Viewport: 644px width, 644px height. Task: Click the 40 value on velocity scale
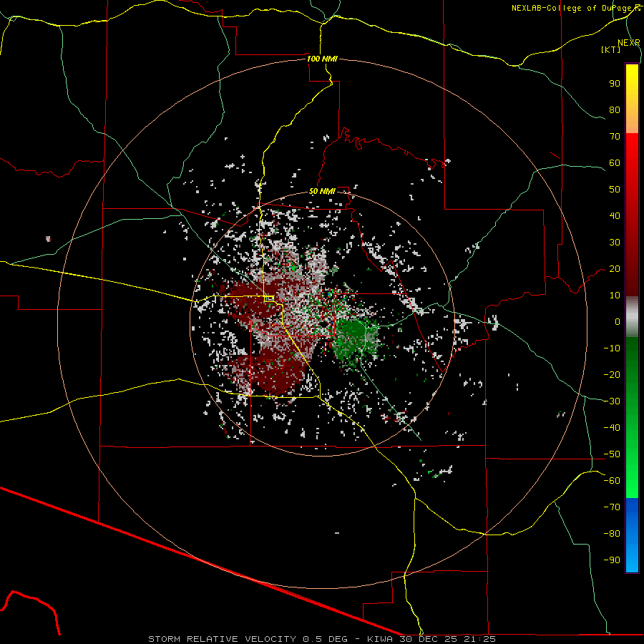615,216
